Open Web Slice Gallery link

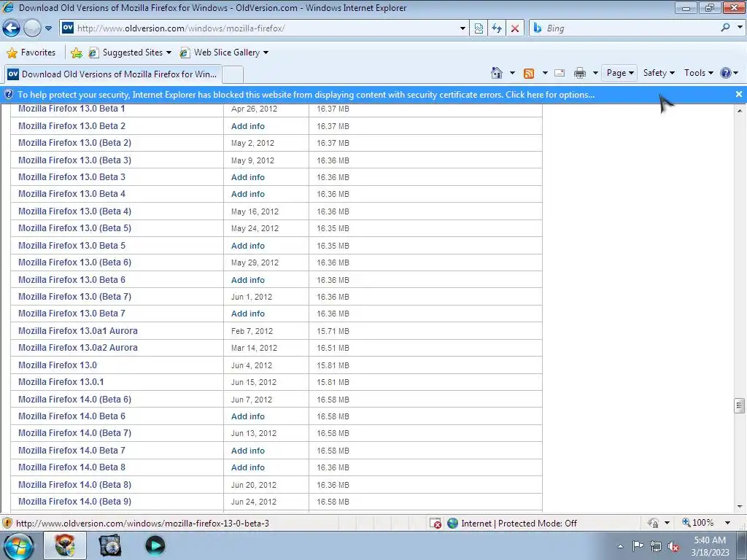[x=224, y=52]
